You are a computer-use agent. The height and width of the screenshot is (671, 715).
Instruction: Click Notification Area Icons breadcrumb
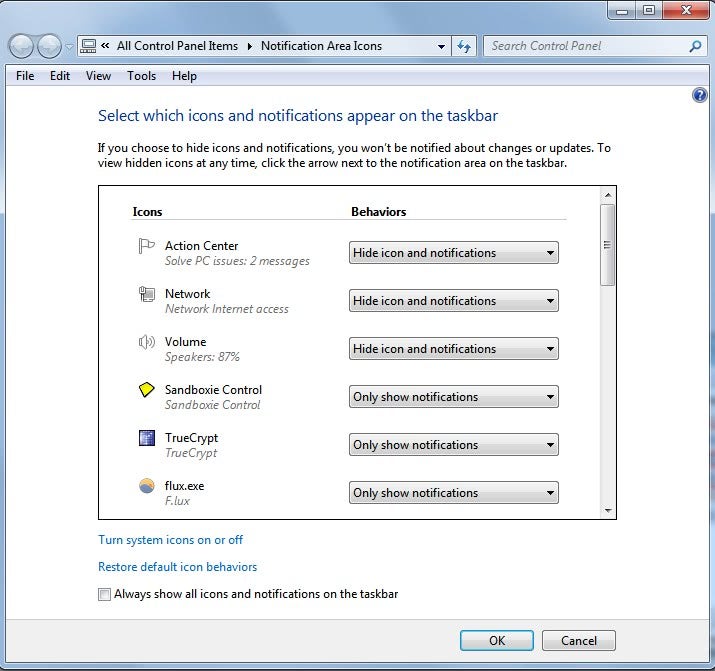[321, 46]
